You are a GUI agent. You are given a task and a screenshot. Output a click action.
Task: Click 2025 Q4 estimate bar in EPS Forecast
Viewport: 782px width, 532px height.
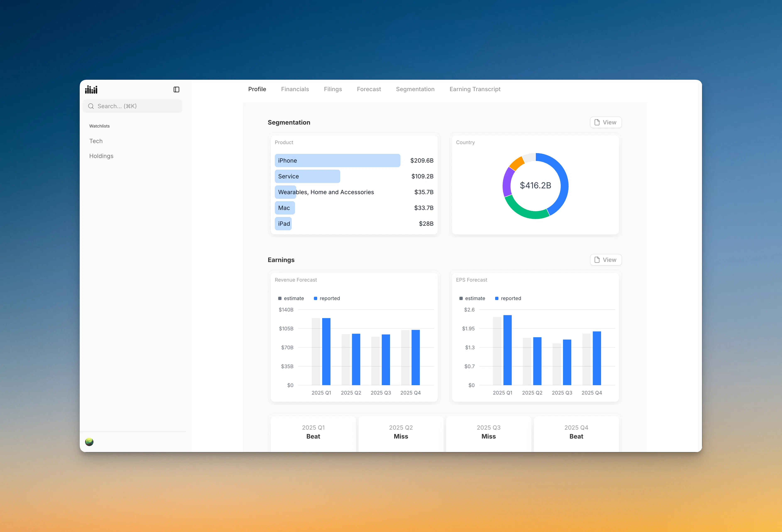pyautogui.click(x=586, y=359)
